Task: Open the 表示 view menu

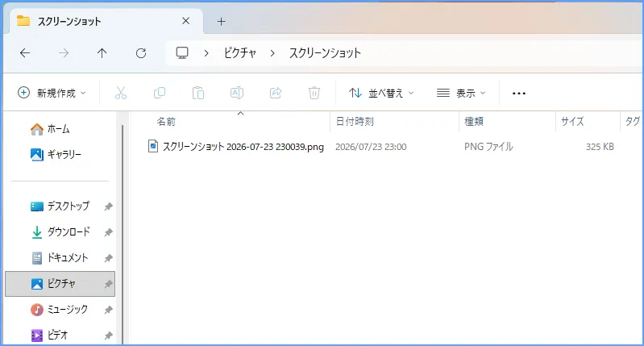Action: point(461,93)
